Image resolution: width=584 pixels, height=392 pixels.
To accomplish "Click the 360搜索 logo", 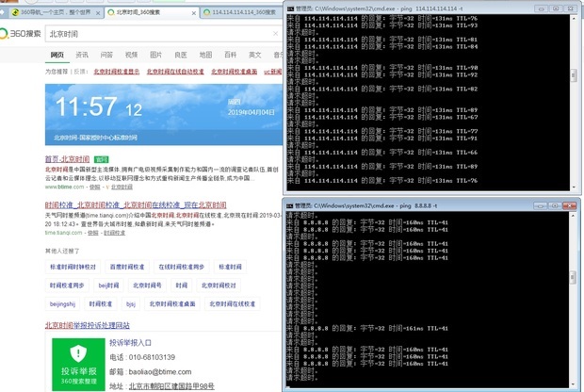I will tap(20, 34).
